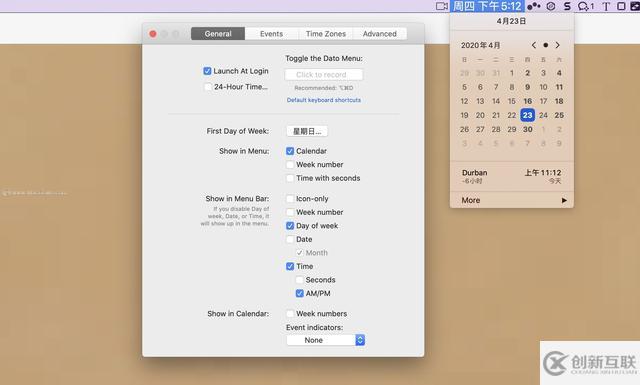Uncheck the Time checkbox
Image resolution: width=640 pixels, height=385 pixels.
[290, 266]
